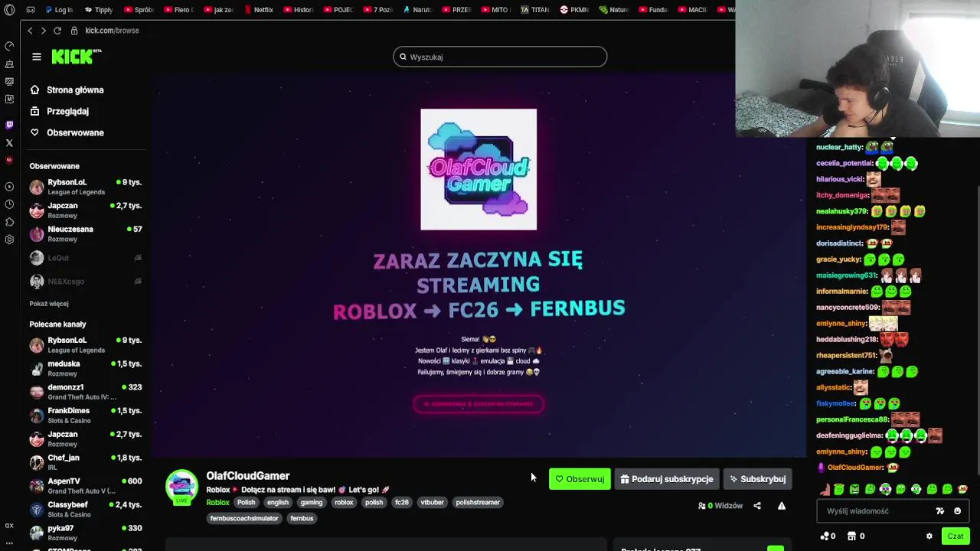This screenshot has width=980, height=551.
Task: Open offline channel NEEXcsgo
Action: 86,282
